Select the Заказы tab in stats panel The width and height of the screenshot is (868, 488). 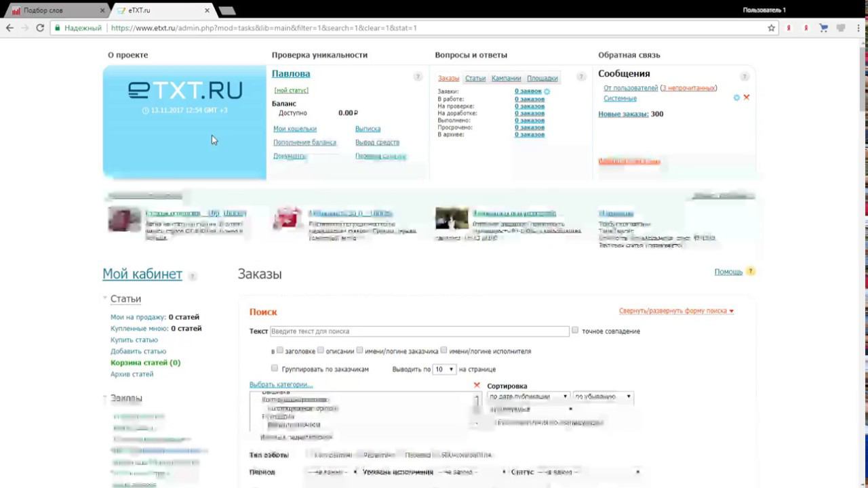[449, 79]
